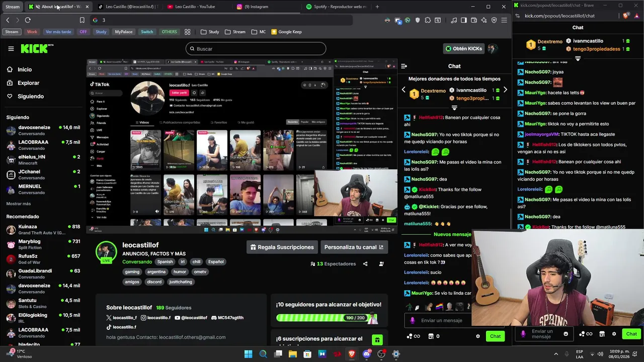Open the MC bookmarks folder
Screen dimensions: 644x362
(259, 32)
